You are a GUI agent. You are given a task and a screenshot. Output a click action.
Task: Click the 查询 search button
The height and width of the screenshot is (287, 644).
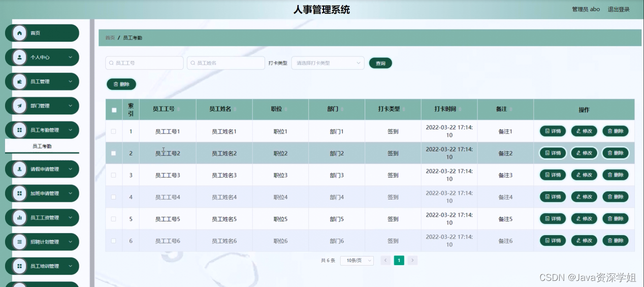point(380,63)
